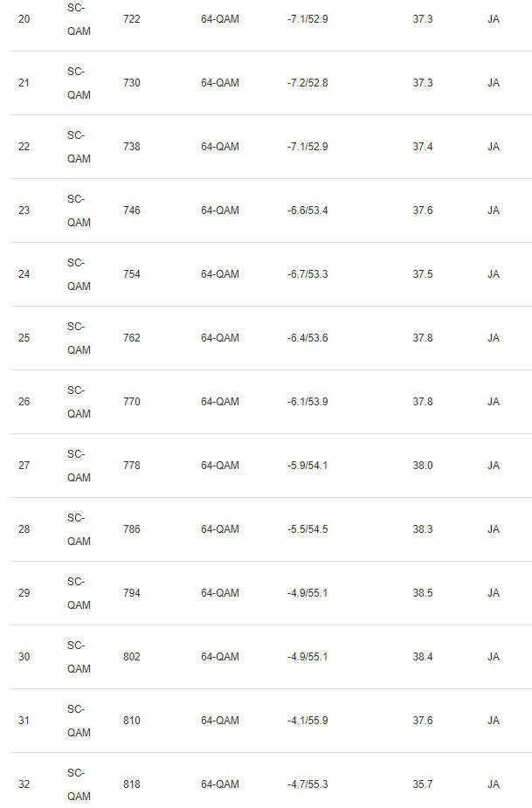
Task: Select SNR value 38.0
Action: coord(422,466)
